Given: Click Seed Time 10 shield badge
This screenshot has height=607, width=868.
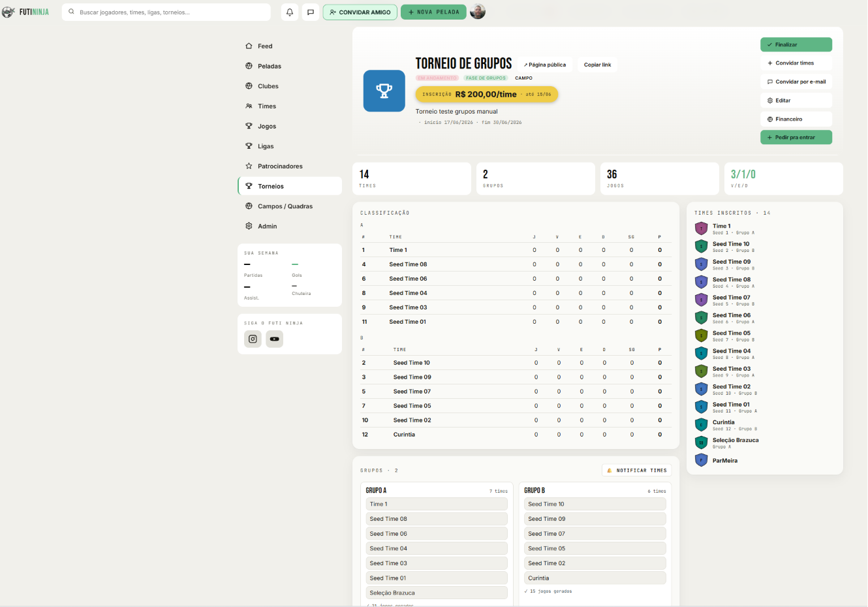Looking at the screenshot, I should click(702, 246).
